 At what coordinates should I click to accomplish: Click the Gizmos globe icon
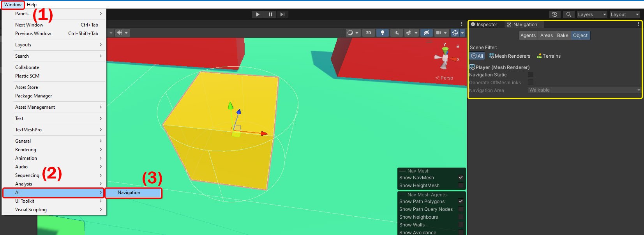[x=455, y=33]
